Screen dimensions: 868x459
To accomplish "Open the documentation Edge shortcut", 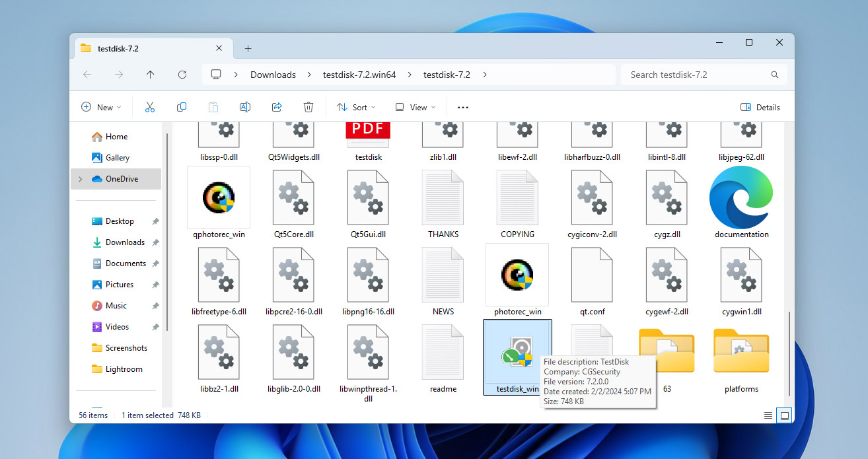I will 741,197.
